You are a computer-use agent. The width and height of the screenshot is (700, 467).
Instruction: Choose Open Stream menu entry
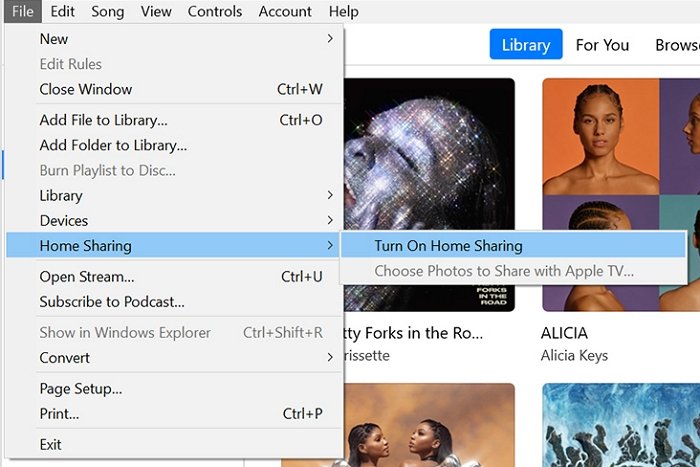tap(175, 277)
